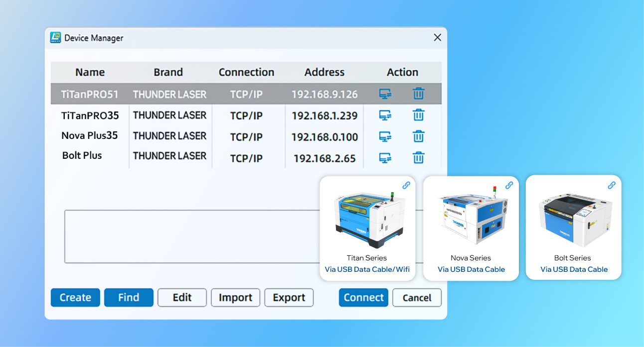The width and height of the screenshot is (644, 347).
Task: Click the connect icon for Nova Plus35
Action: pyautogui.click(x=385, y=136)
